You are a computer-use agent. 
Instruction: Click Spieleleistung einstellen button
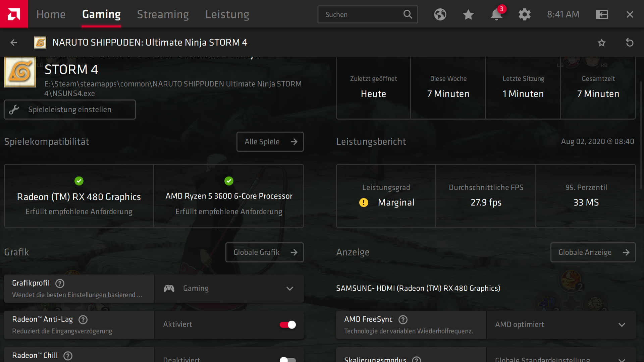coord(70,110)
